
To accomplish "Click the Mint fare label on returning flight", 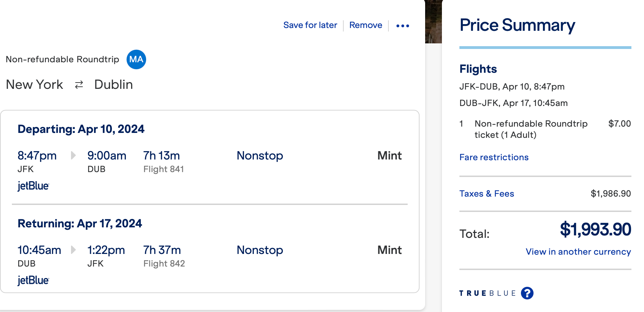I will coord(389,250).
